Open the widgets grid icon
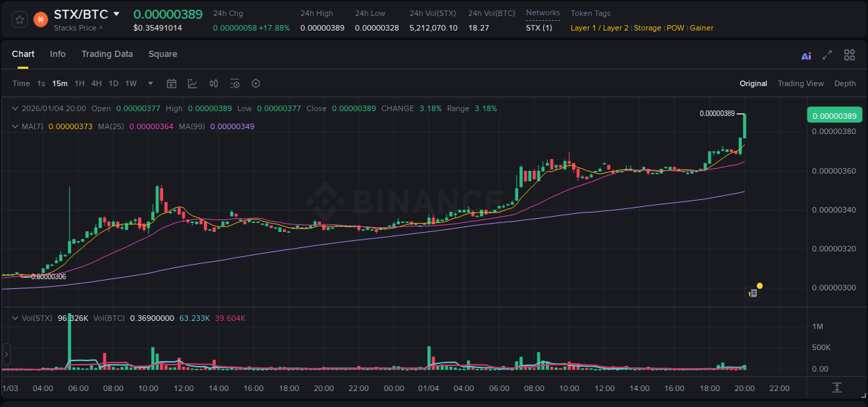The width and height of the screenshot is (868, 407). click(849, 55)
